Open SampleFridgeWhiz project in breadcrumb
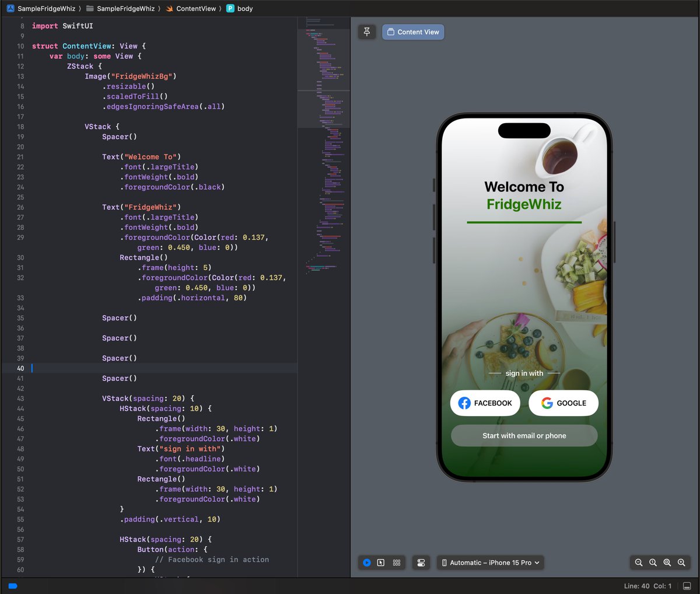 [47, 9]
